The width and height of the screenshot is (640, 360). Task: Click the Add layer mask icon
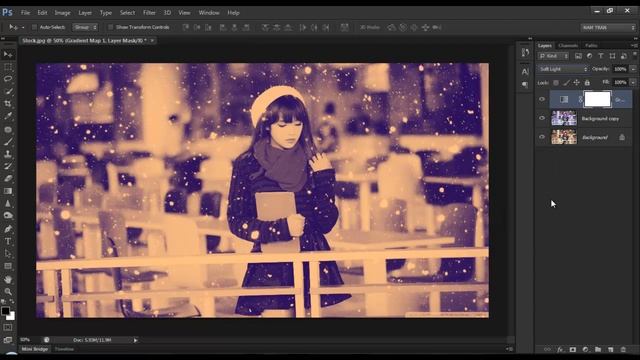(573, 349)
